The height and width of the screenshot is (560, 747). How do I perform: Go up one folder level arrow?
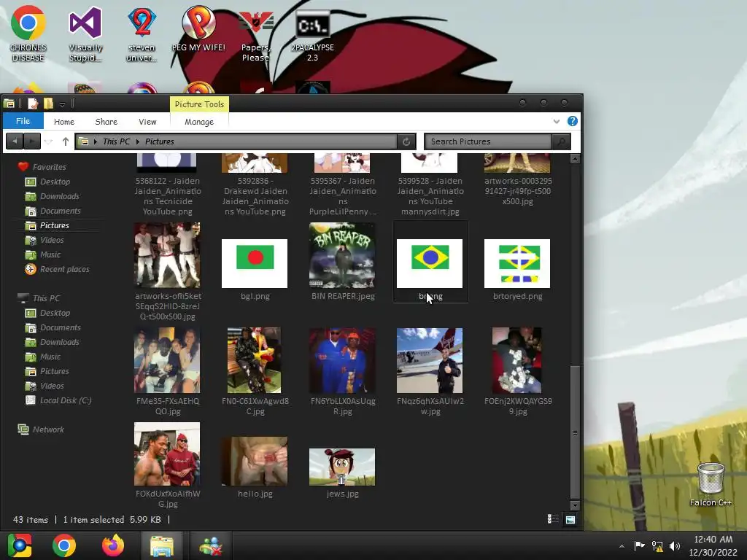(65, 141)
